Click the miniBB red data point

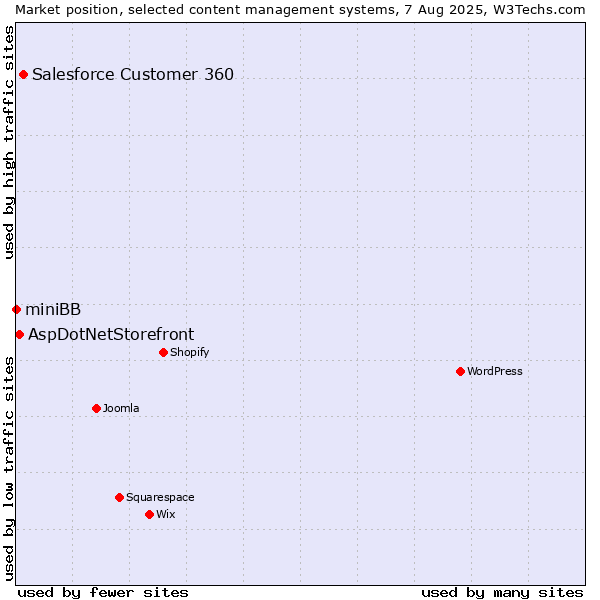click(x=16, y=310)
